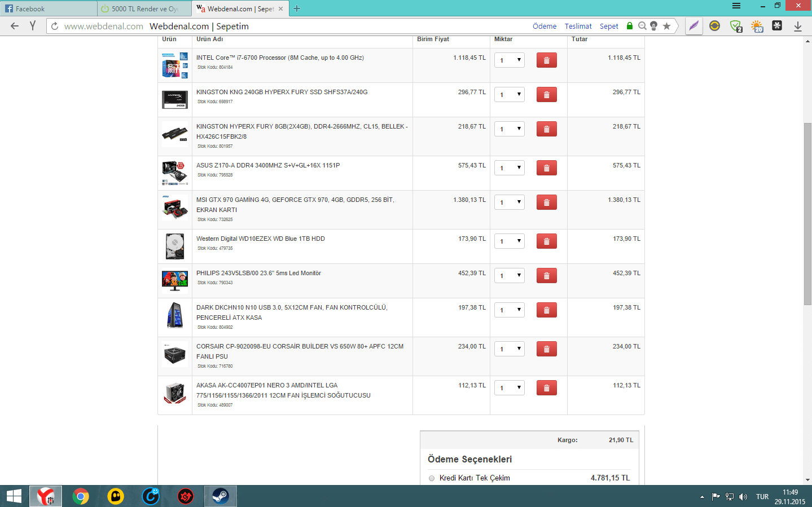Open the weather extension icon
812x507 pixels.
tap(757, 26)
